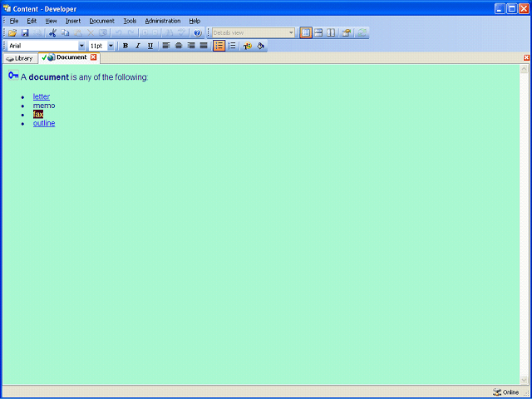Click the bold word document
The height and width of the screenshot is (399, 532).
point(49,77)
